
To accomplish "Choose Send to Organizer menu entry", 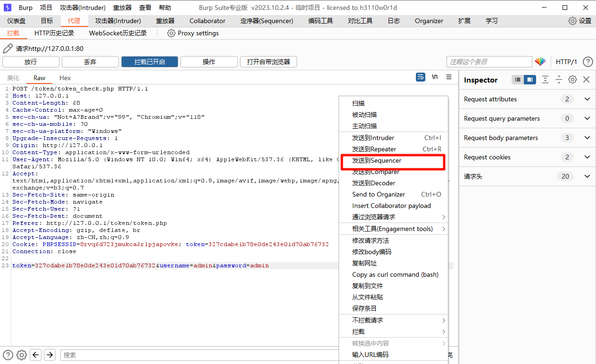I will coord(394,194).
